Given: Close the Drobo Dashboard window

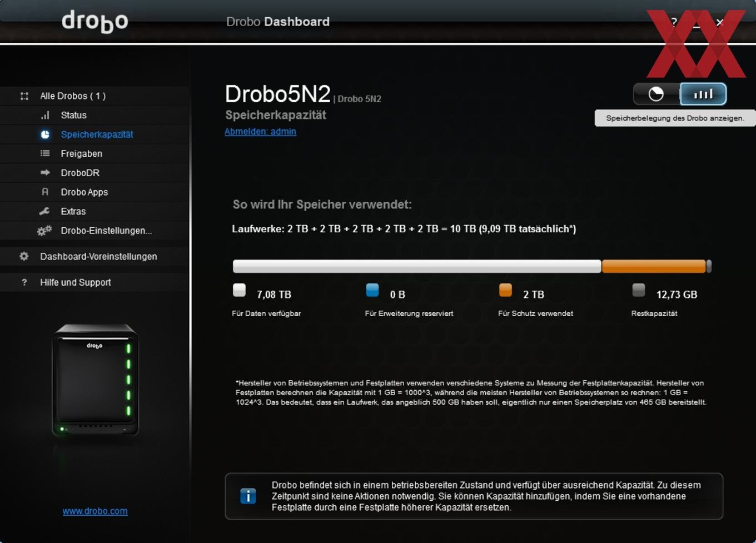Looking at the screenshot, I should [720, 22].
